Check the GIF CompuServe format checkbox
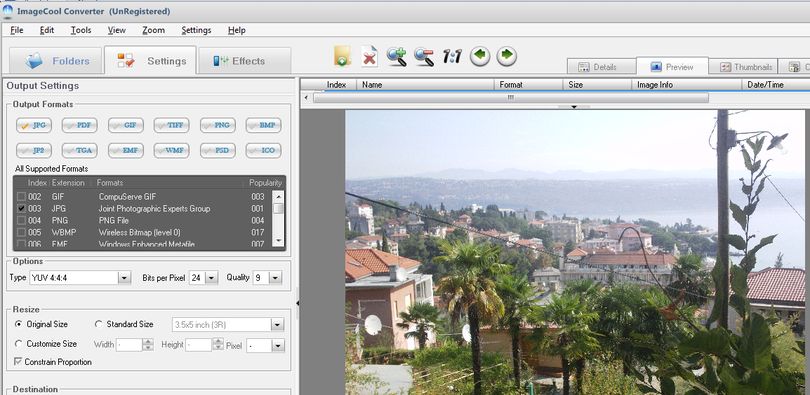Viewport: 810px width, 395px height. [x=21, y=197]
